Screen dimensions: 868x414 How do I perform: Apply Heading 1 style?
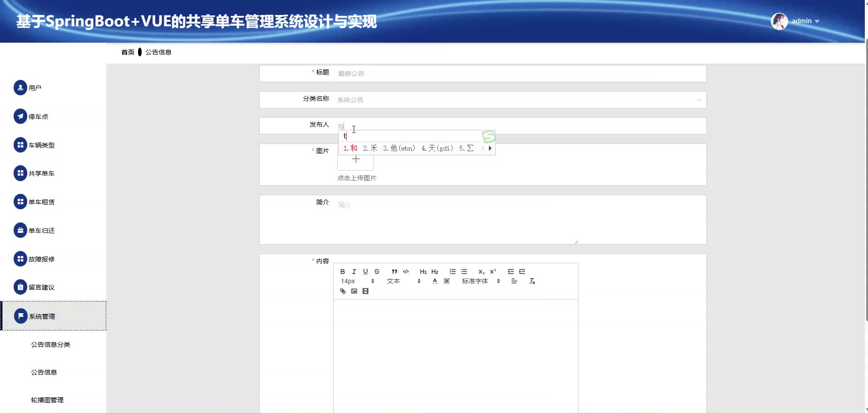(423, 271)
